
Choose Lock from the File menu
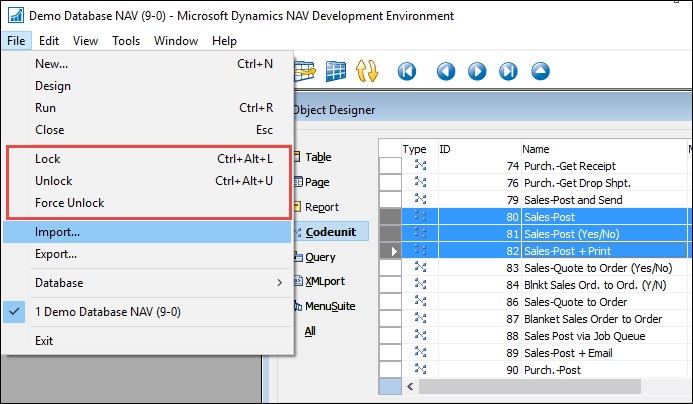point(148,159)
